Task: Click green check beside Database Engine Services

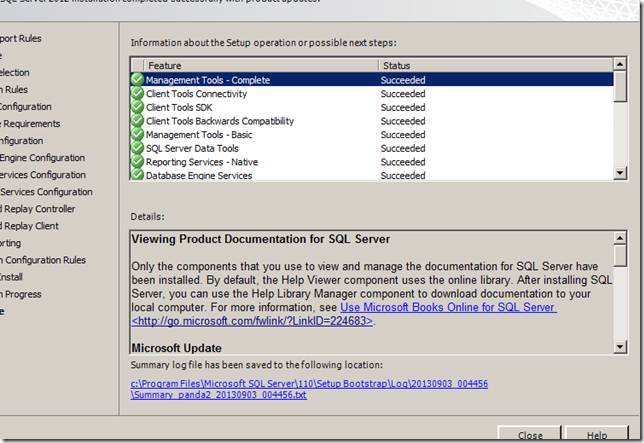Action: pos(137,175)
